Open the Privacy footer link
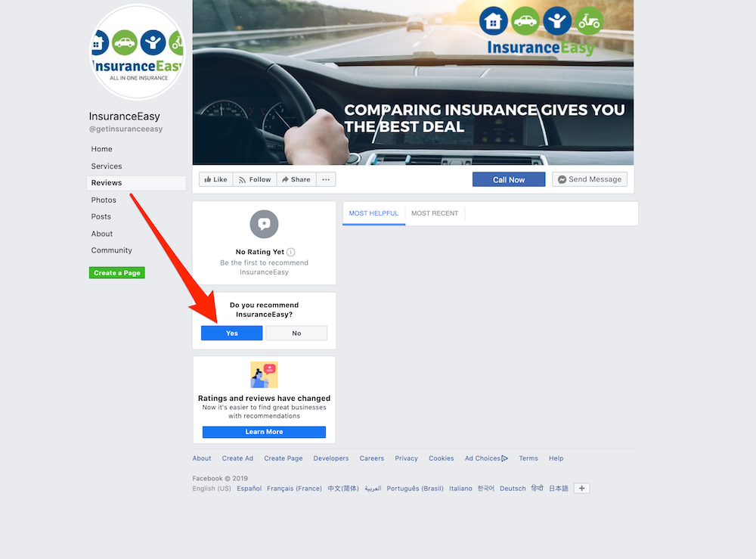Viewport: 756px width, 559px height. click(407, 458)
